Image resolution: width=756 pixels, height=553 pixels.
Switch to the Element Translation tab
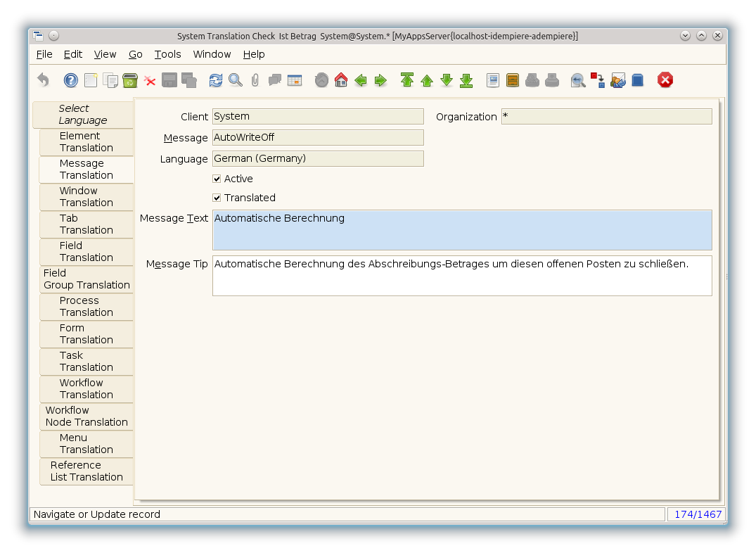tap(86, 142)
